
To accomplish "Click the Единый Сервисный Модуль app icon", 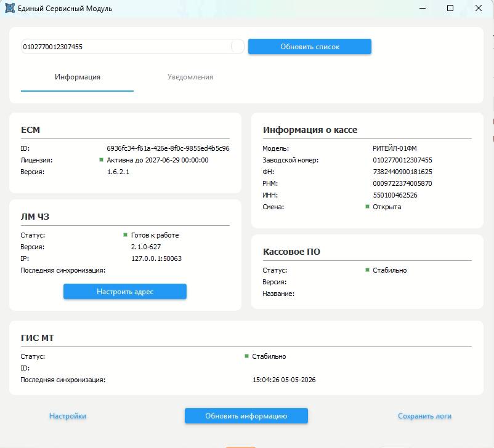I will pyautogui.click(x=10, y=8).
